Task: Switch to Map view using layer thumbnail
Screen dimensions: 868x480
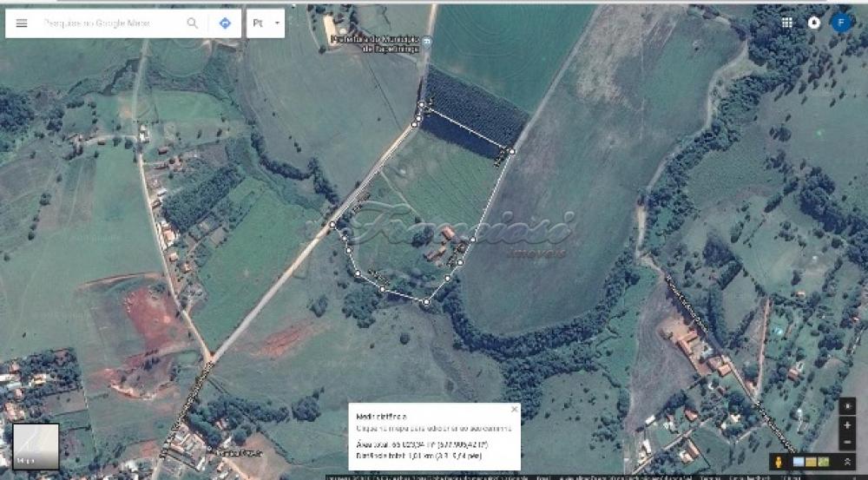Action: [36, 446]
